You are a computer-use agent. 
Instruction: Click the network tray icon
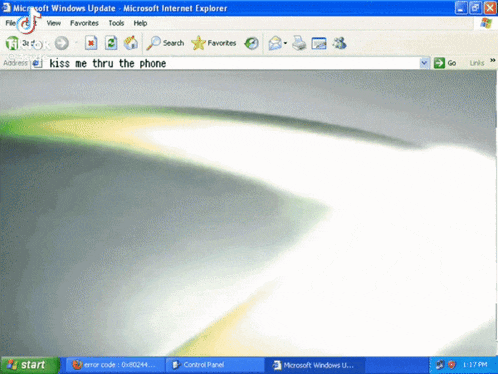(440, 365)
